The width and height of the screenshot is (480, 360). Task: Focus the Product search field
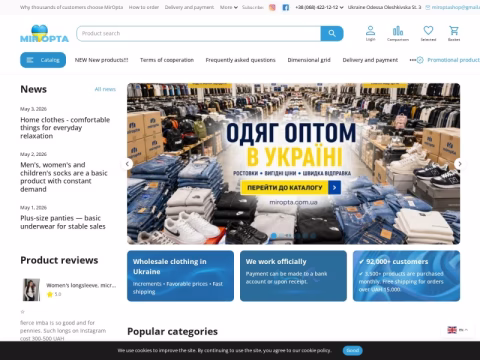pos(199,33)
